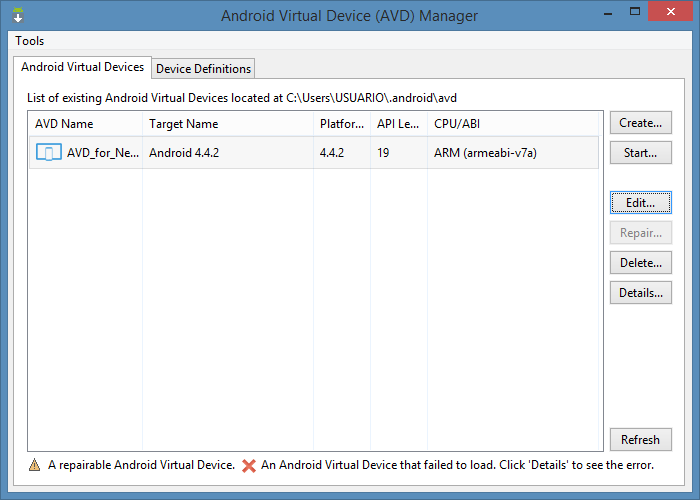700x500 pixels.
Task: Click the Android AVD Manager title bar icon
Action: 18,15
